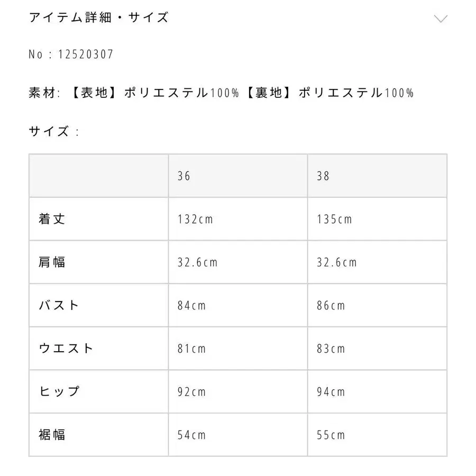Click the ウエスト row label

tap(63, 349)
